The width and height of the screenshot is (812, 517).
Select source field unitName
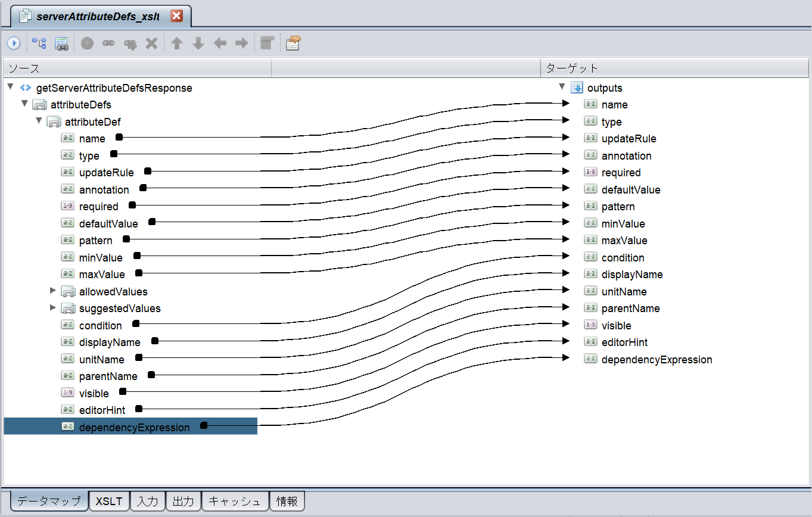click(x=102, y=359)
